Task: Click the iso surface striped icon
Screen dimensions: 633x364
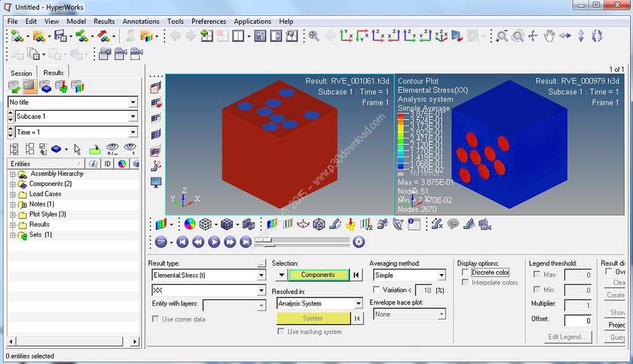Action: tap(287, 224)
